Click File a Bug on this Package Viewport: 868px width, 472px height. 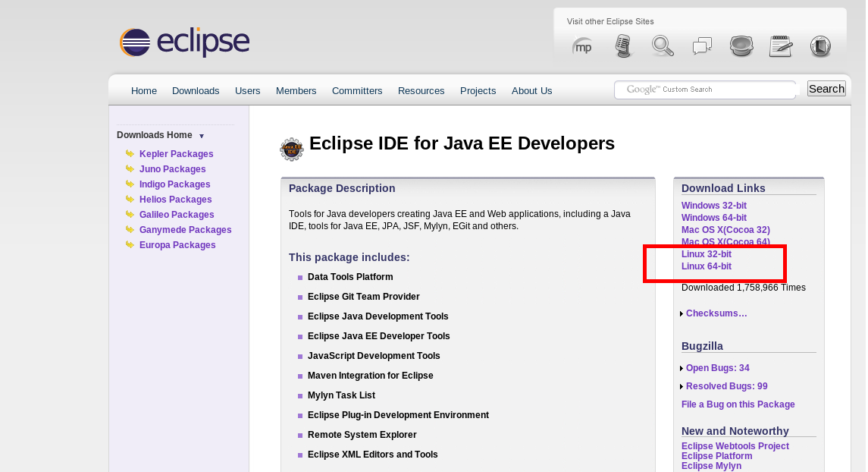pyautogui.click(x=738, y=404)
